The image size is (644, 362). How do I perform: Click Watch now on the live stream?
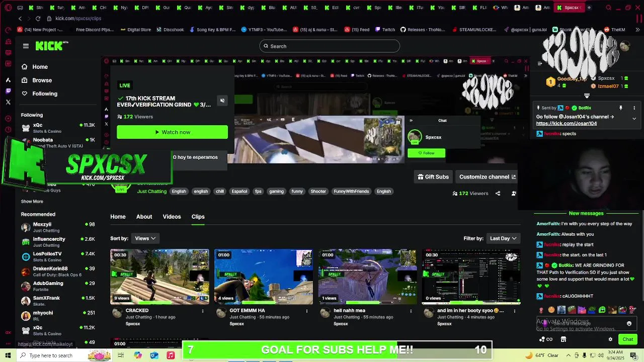coord(172,132)
